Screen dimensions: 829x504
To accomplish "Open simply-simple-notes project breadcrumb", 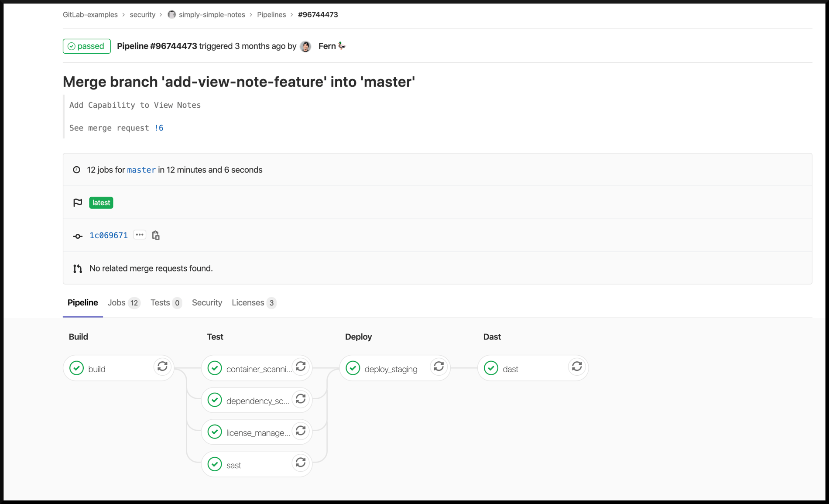I will click(212, 15).
